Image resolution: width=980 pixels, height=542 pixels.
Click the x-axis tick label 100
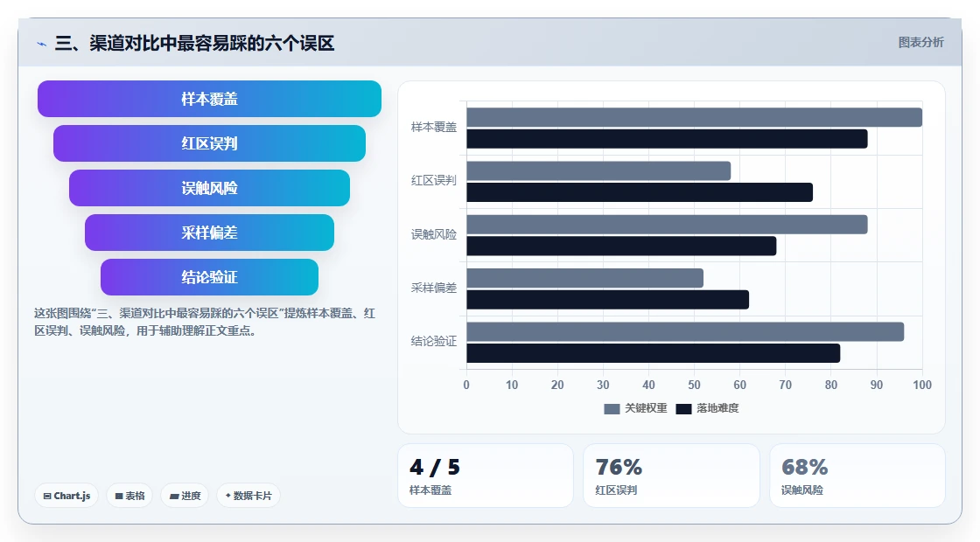922,386
